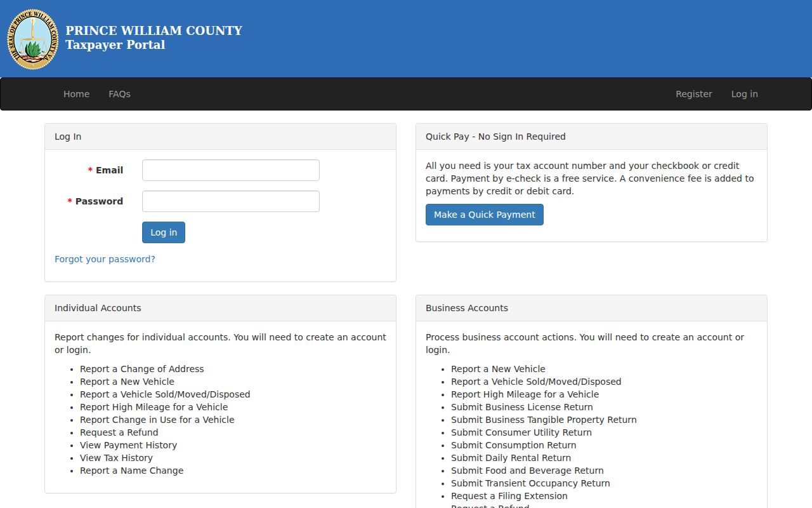Select 'Submit Daily Rental Return' item
The image size is (812, 508).
[511, 458]
